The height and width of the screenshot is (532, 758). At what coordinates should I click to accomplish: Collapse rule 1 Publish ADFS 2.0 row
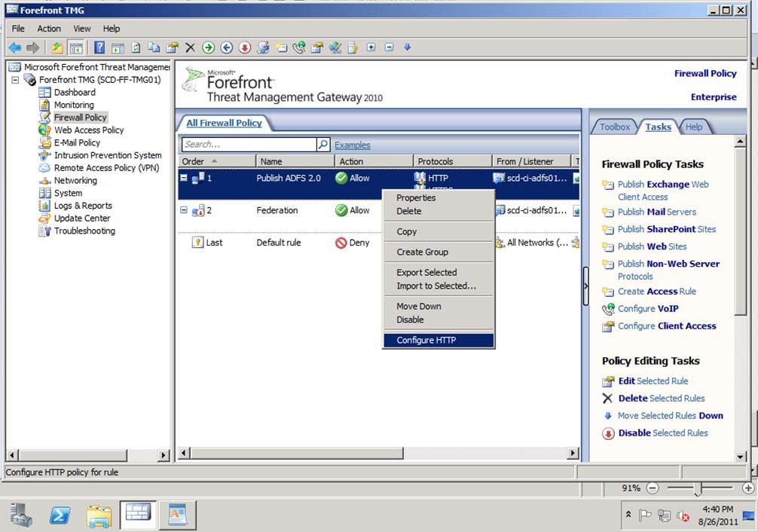coord(184,178)
